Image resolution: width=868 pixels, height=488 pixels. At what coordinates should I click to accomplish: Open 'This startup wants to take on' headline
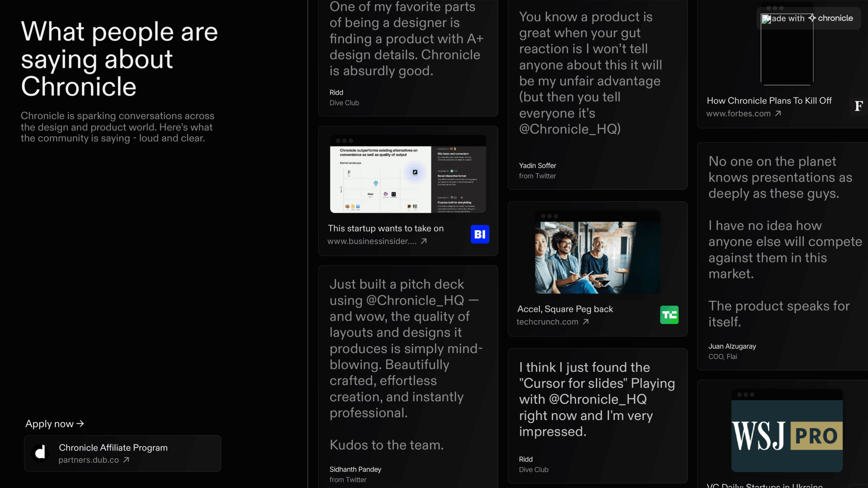coord(386,228)
